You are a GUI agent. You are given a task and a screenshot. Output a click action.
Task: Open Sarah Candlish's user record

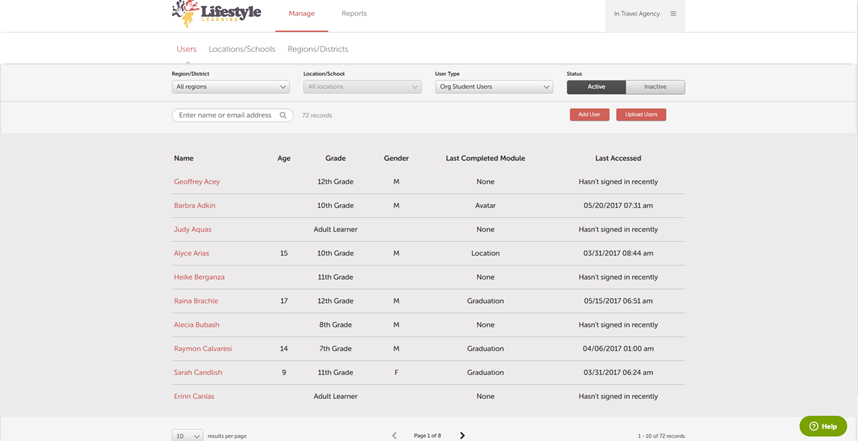click(198, 372)
